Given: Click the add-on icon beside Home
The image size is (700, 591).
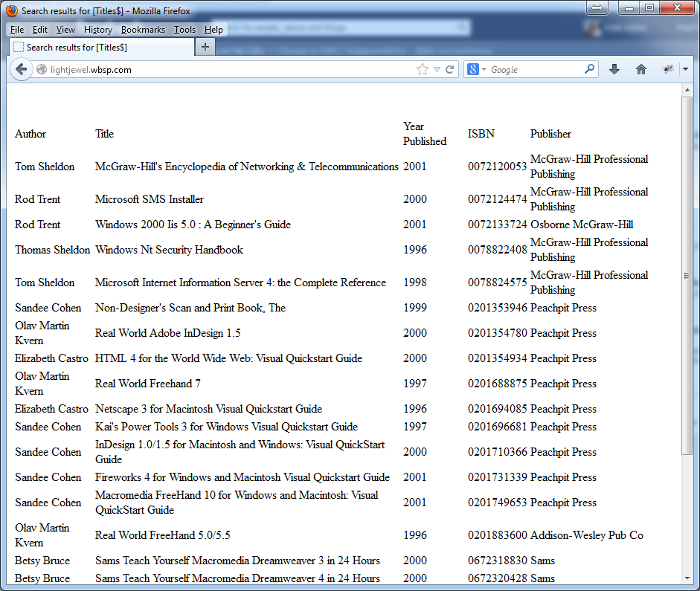Looking at the screenshot, I should [668, 69].
